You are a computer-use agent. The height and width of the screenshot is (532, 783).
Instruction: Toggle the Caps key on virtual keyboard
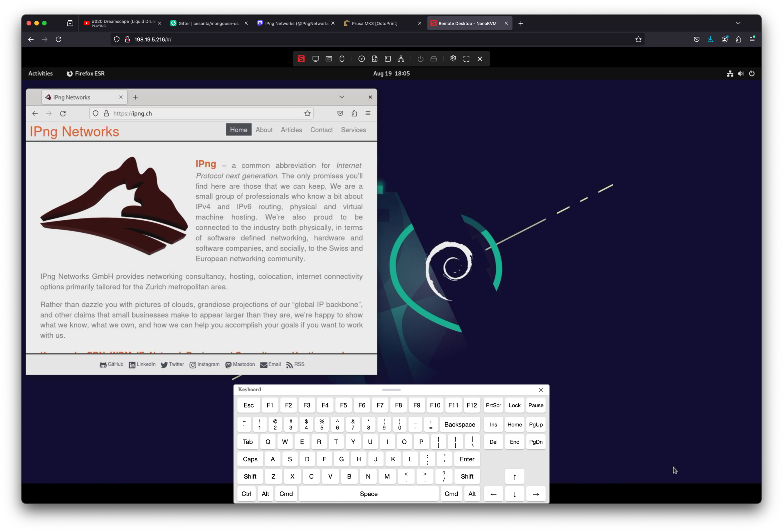[250, 459]
